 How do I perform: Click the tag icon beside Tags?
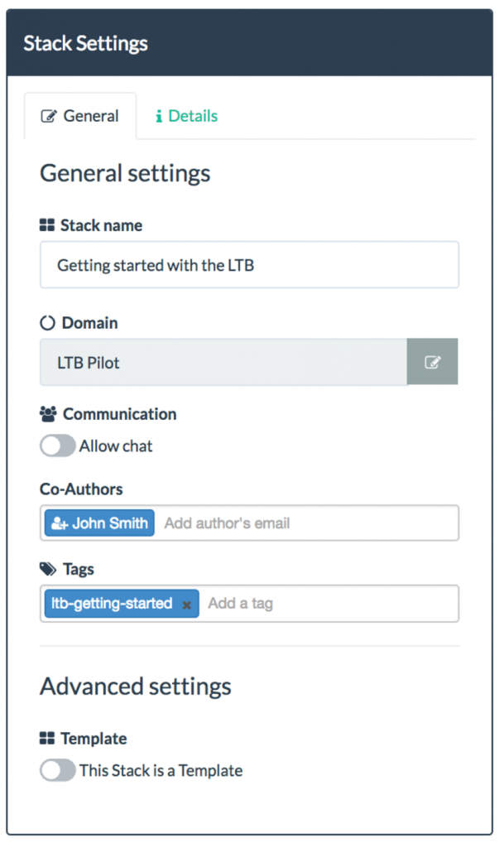(47, 569)
